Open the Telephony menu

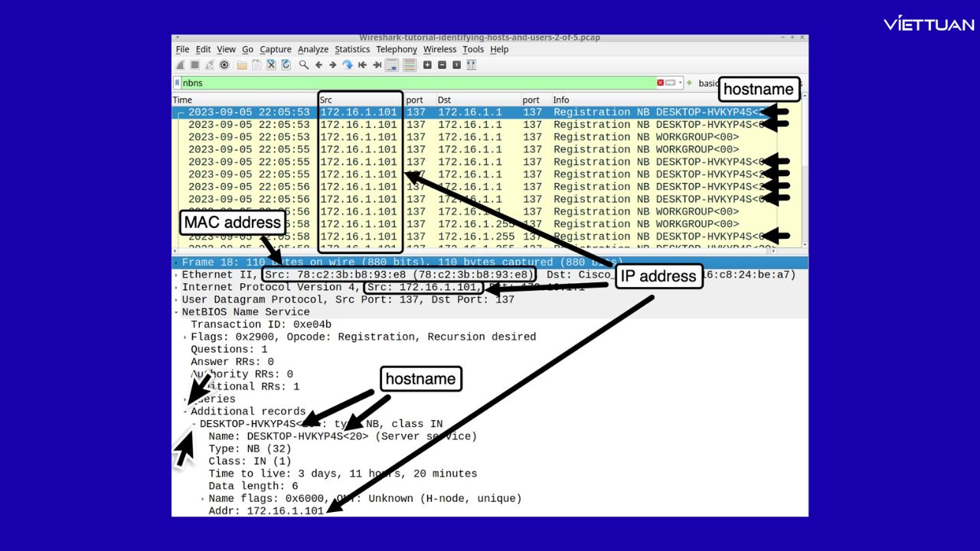pos(397,49)
